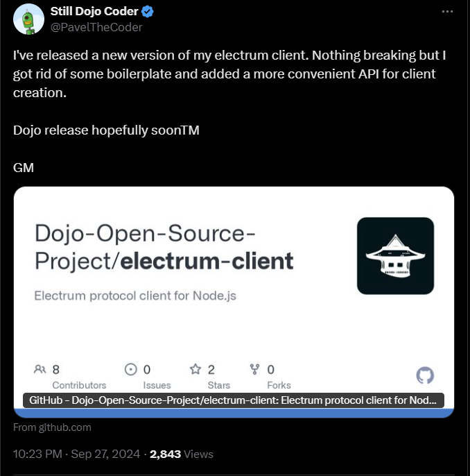
Task: Click the blue verified badge
Action: (x=148, y=12)
